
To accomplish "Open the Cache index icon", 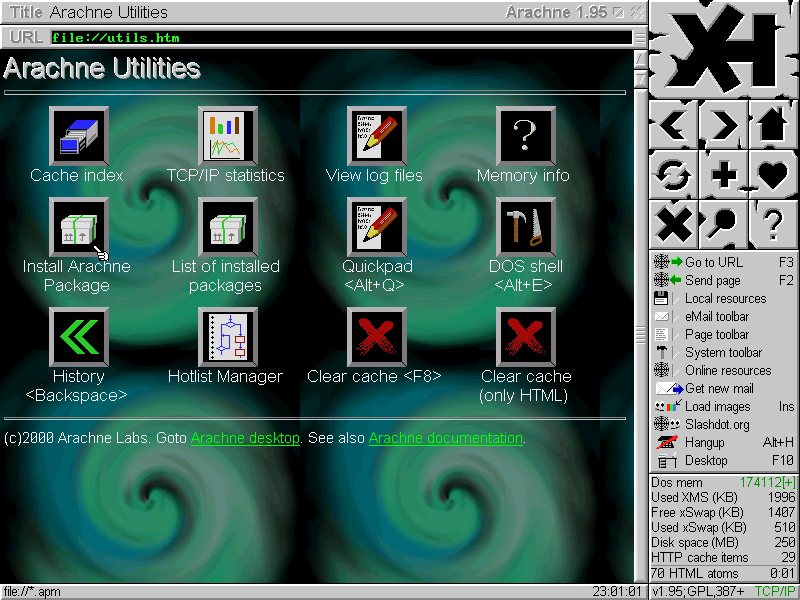I will click(x=79, y=136).
